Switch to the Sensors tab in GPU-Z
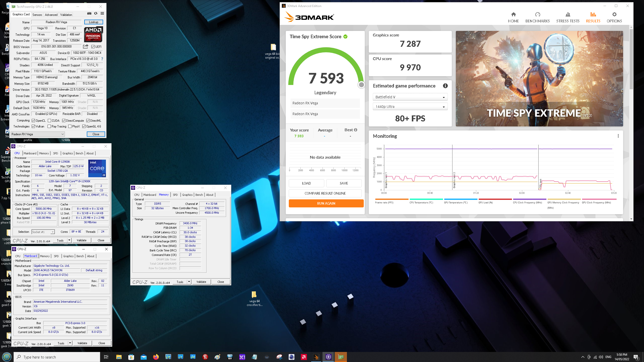 (37, 15)
